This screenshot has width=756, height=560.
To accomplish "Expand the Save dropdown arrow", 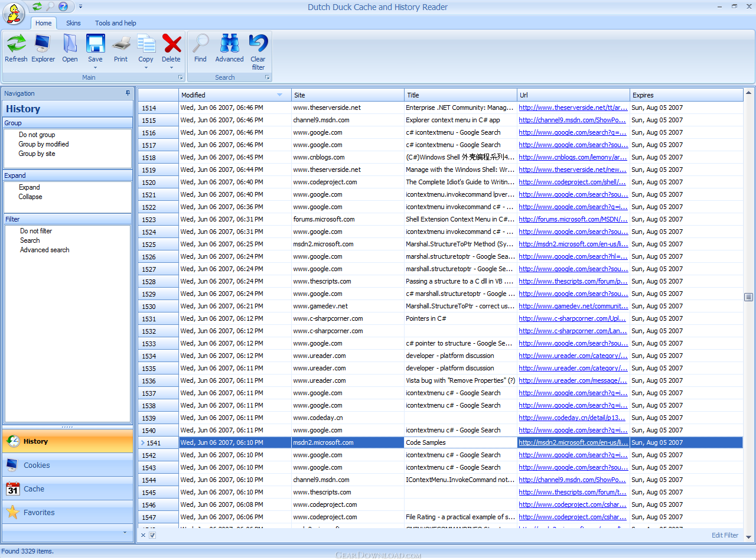I will pos(95,67).
